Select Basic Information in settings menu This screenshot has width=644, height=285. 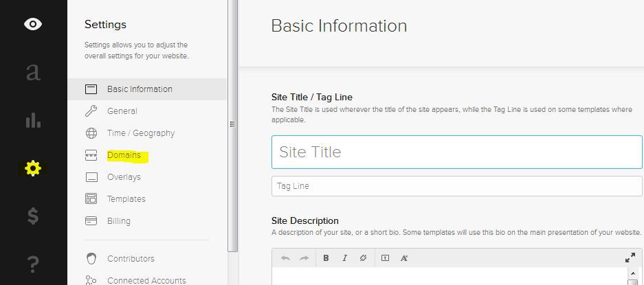140,89
